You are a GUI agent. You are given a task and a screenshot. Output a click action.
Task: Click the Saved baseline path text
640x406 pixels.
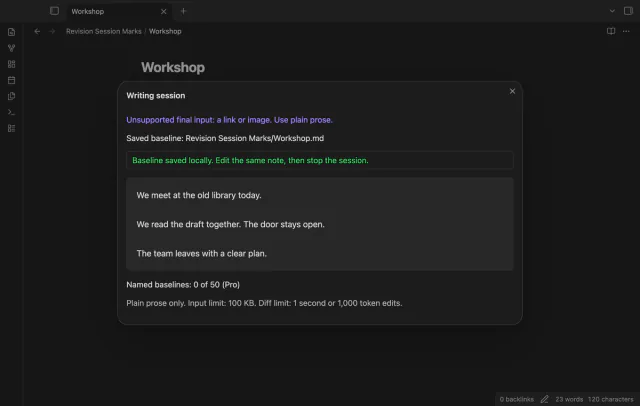pos(225,138)
